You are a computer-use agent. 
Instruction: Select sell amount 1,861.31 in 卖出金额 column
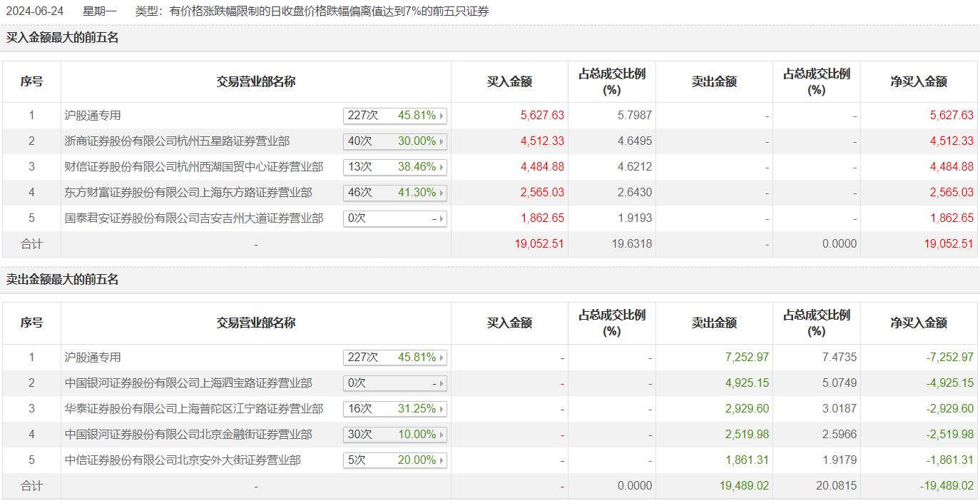click(x=747, y=460)
